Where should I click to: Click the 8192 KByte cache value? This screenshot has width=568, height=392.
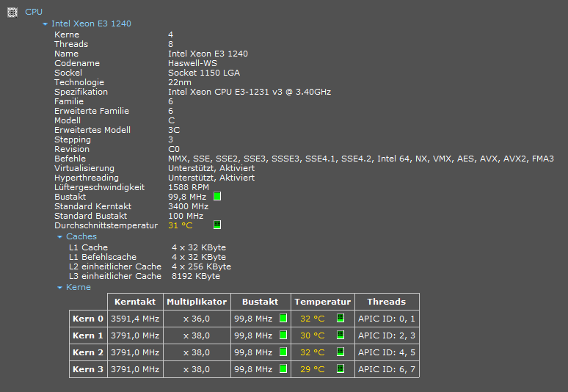(x=196, y=276)
